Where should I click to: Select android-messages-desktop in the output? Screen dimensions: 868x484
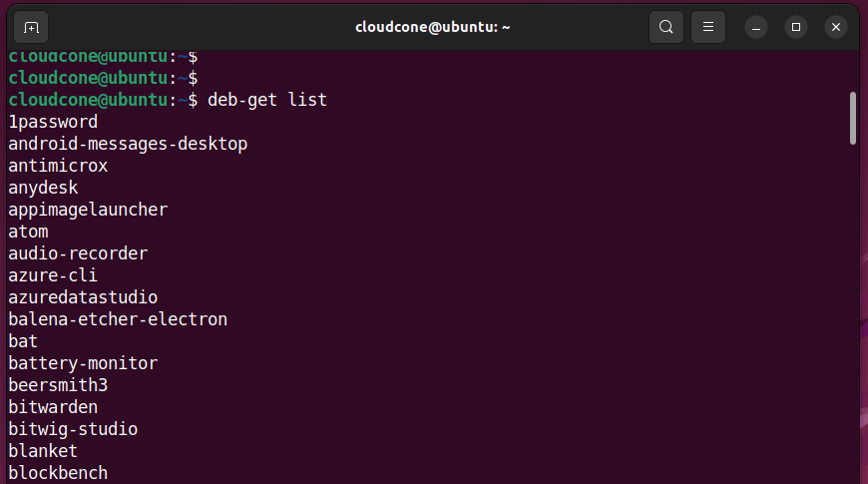click(128, 144)
